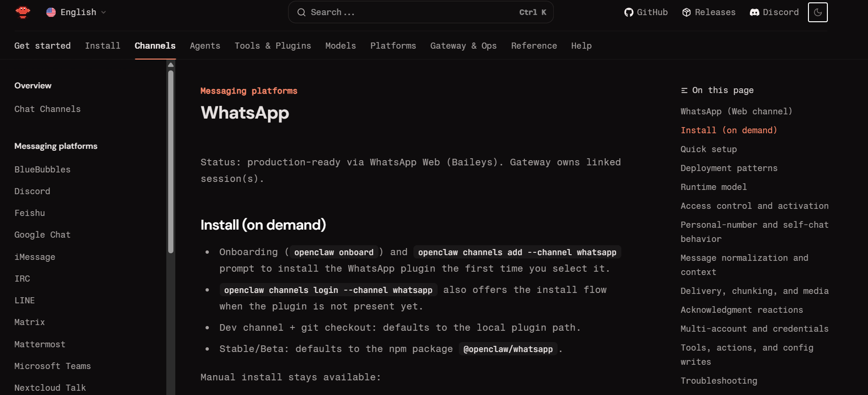The image size is (868, 395).
Task: Open the Install tab
Action: (x=103, y=46)
